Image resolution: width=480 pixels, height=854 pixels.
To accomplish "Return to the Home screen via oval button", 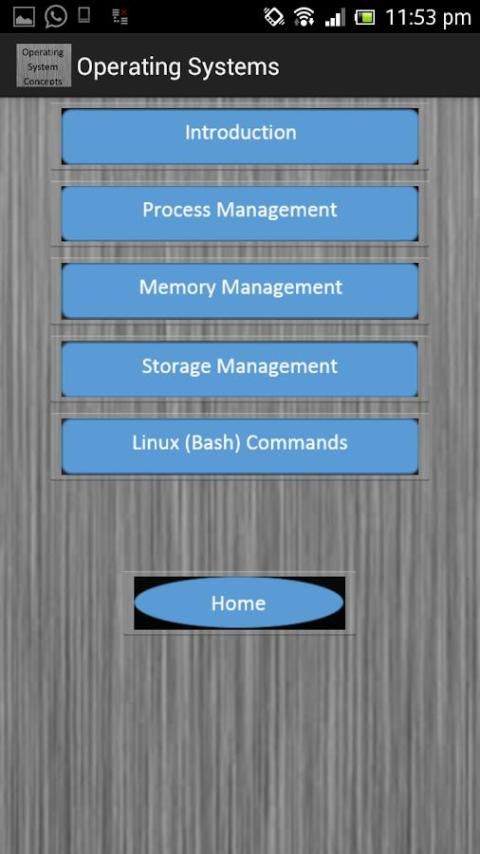I will point(239,603).
